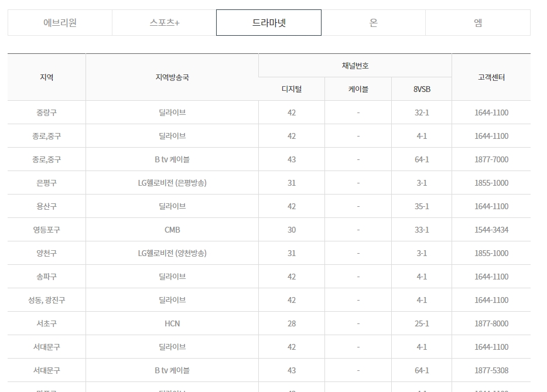The height and width of the screenshot is (392, 547).
Task: Open the 스포츠+ channel tab
Action: point(164,22)
